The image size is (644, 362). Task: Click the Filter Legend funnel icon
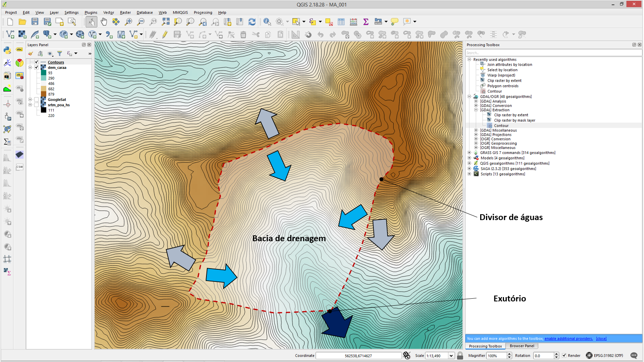point(59,54)
